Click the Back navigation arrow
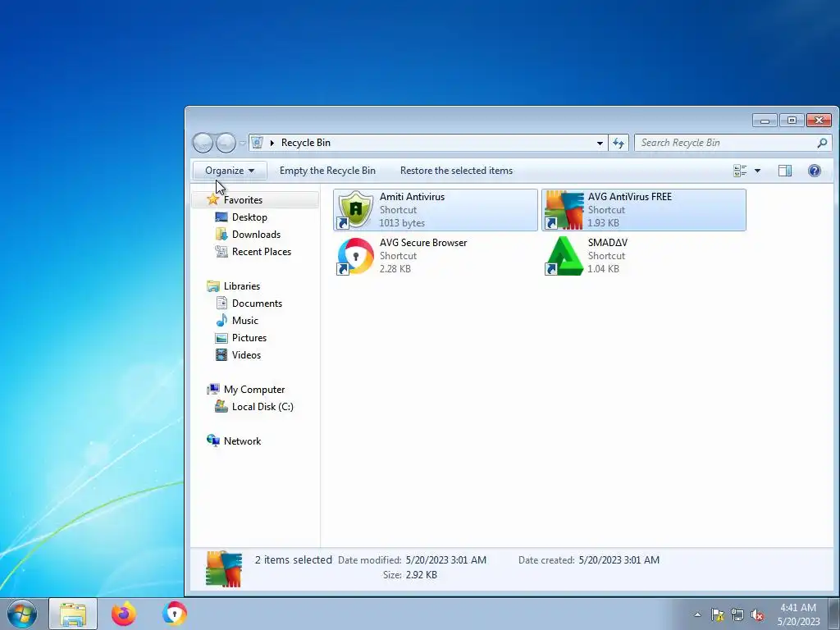The width and height of the screenshot is (840, 630). coord(203,143)
